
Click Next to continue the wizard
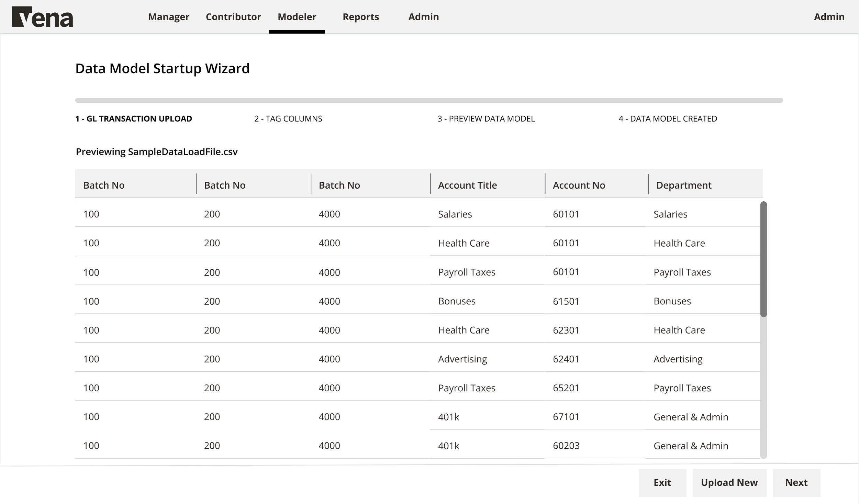click(x=796, y=482)
